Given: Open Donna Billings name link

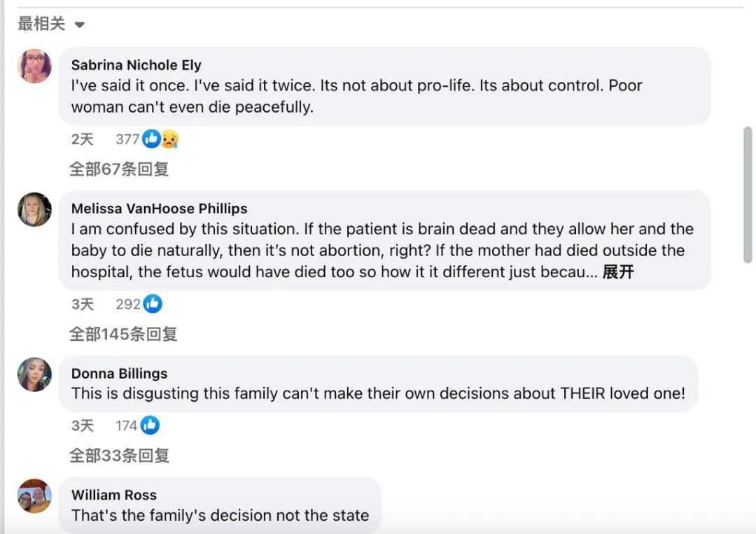Looking at the screenshot, I should pyautogui.click(x=119, y=373).
